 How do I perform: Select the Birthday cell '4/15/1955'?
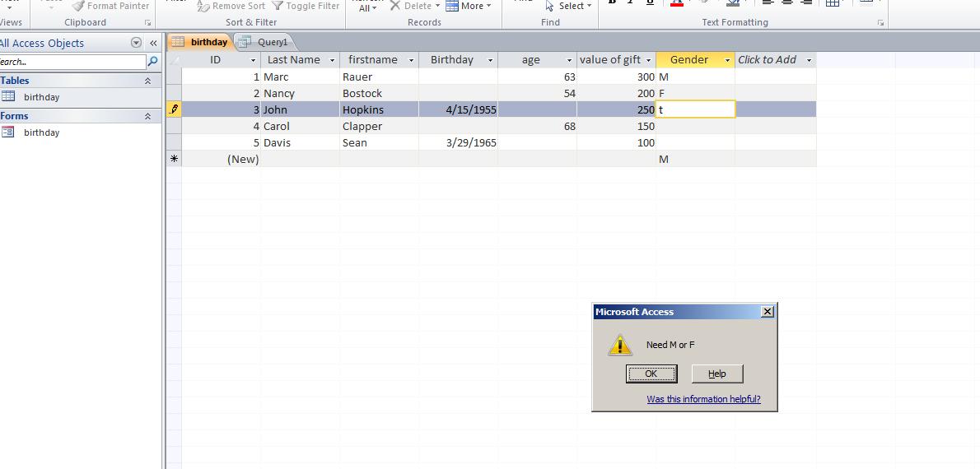tap(458, 109)
